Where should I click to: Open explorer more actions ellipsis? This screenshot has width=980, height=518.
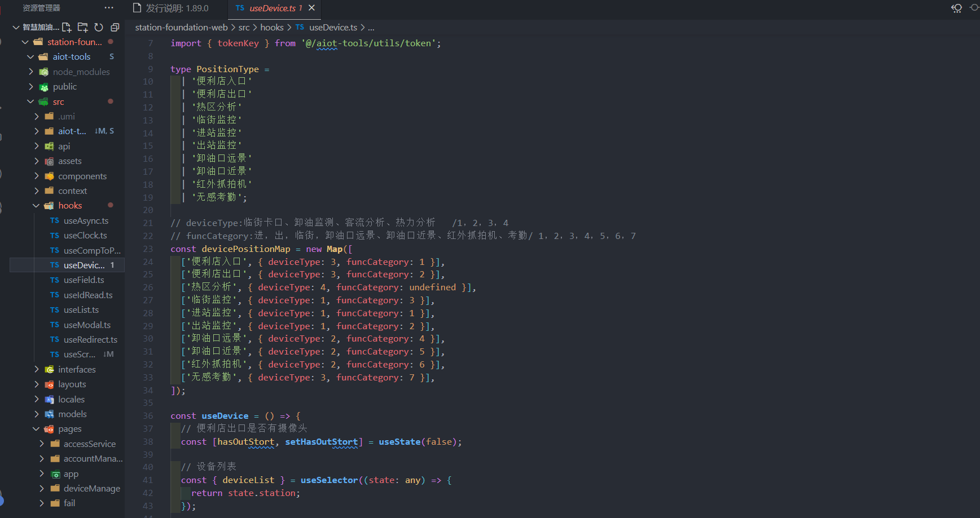pos(109,8)
